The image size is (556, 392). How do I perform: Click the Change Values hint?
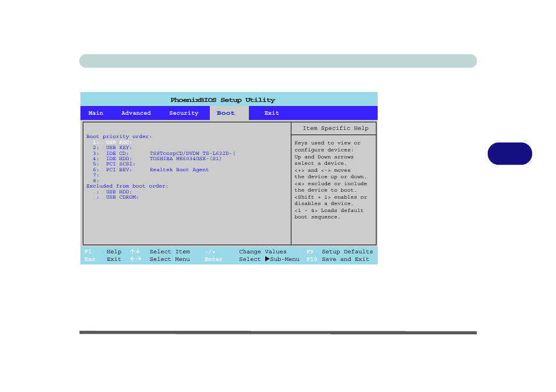point(263,252)
